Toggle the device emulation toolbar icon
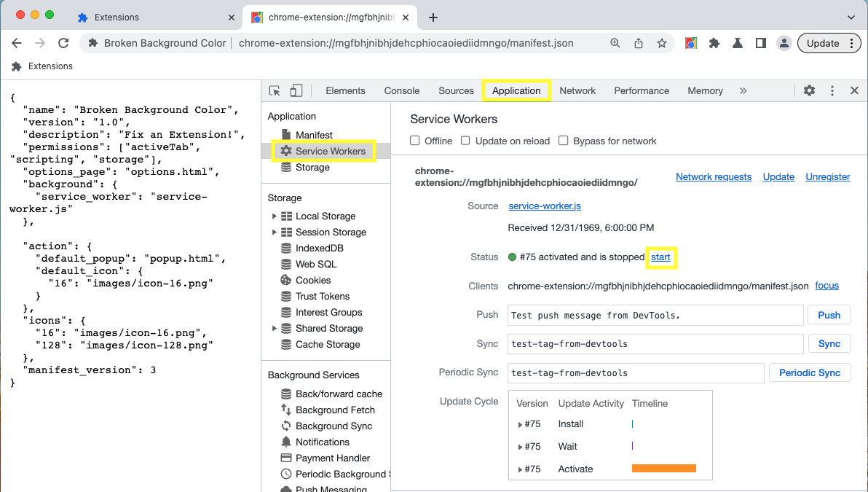 tap(296, 90)
